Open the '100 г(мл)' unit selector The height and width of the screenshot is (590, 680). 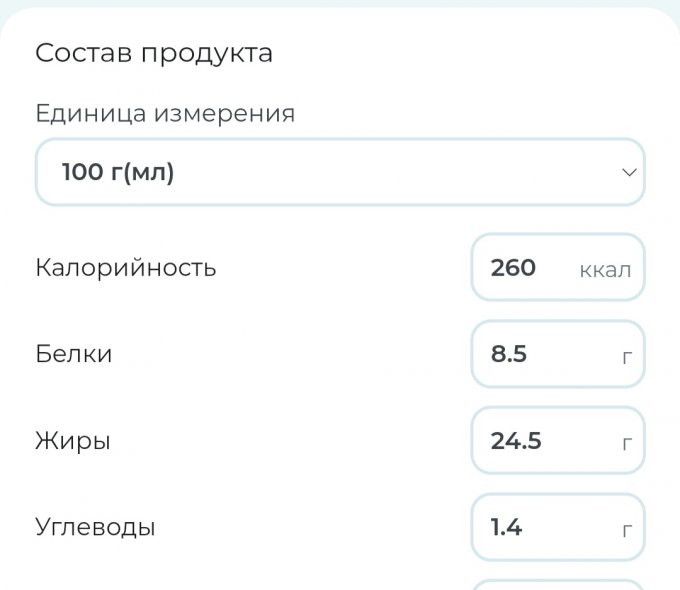point(340,172)
